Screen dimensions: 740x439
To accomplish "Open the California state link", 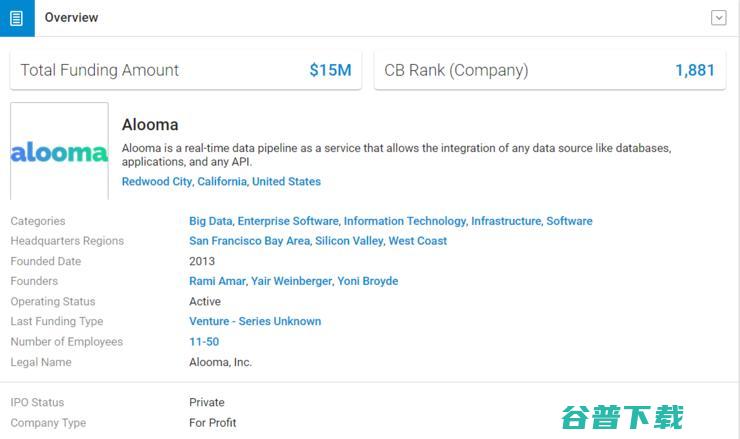I will click(222, 182).
